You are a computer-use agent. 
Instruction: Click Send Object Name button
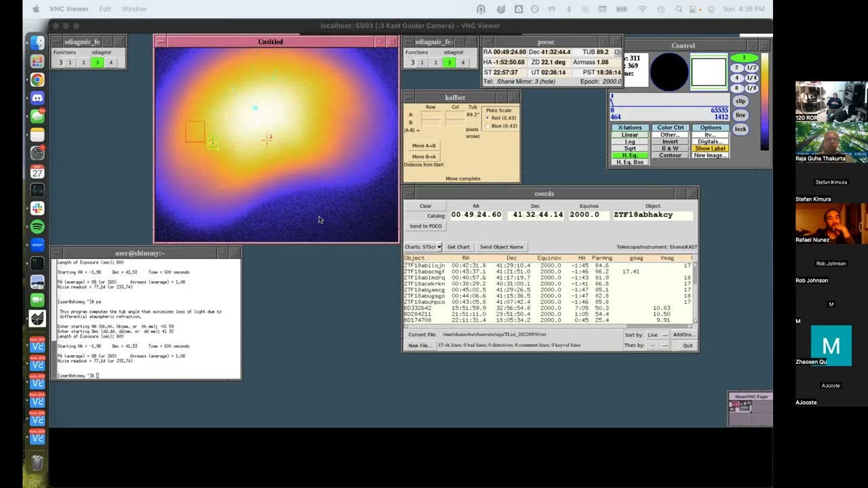[502, 247]
